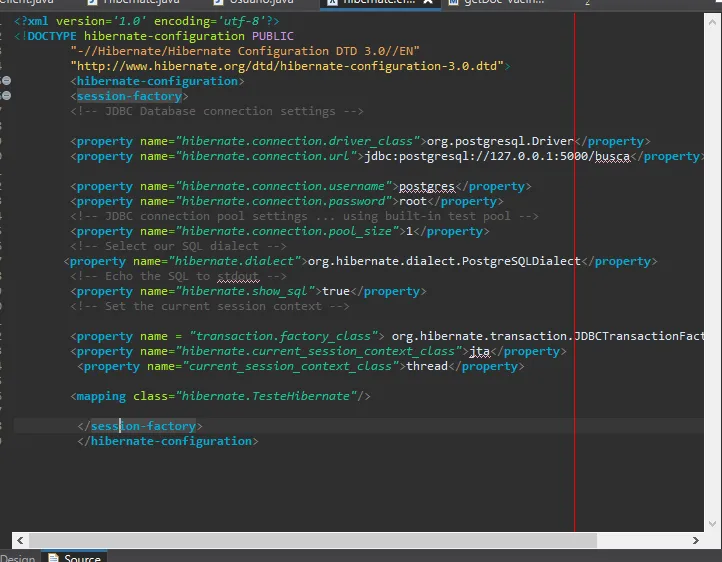
Task: Click the Source tab page icon
Action: point(54,557)
